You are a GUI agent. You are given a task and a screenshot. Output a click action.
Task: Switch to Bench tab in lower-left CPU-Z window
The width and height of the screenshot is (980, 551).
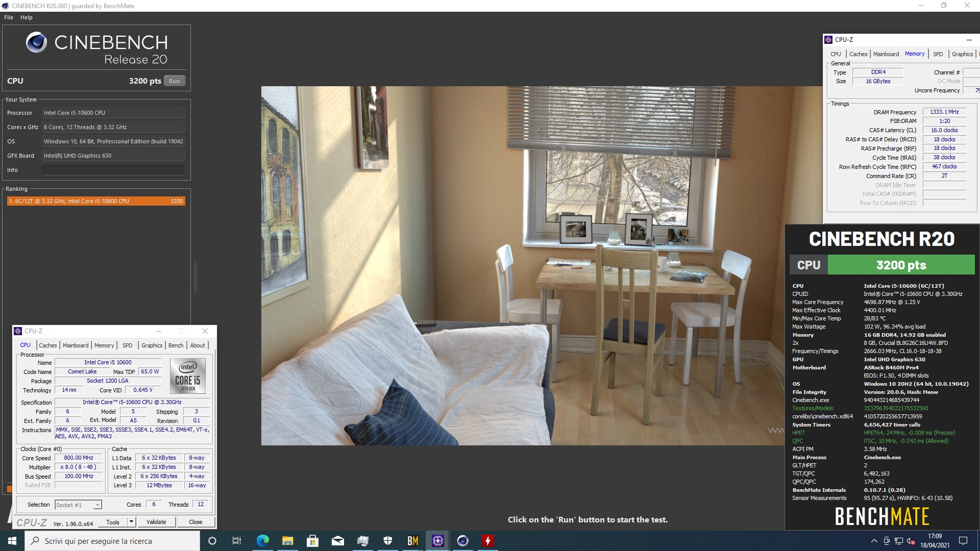point(176,345)
